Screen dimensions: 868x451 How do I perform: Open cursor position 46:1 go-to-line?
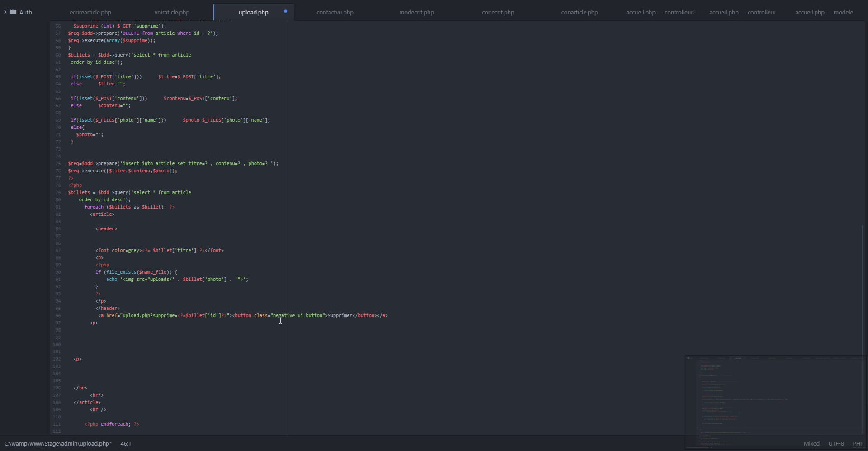click(126, 443)
